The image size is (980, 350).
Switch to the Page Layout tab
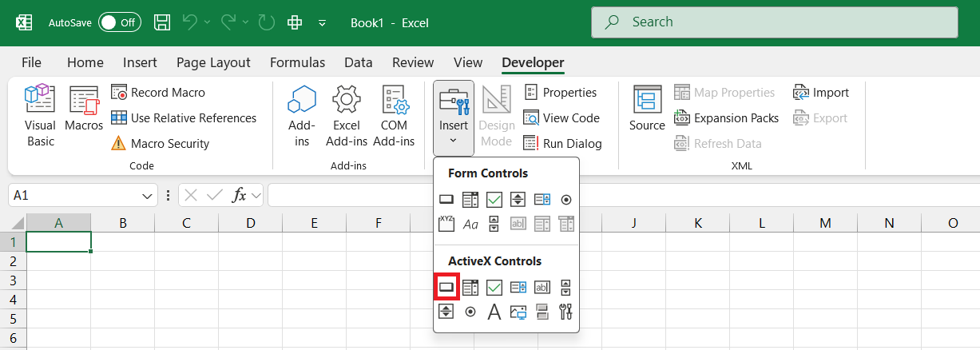[213, 62]
